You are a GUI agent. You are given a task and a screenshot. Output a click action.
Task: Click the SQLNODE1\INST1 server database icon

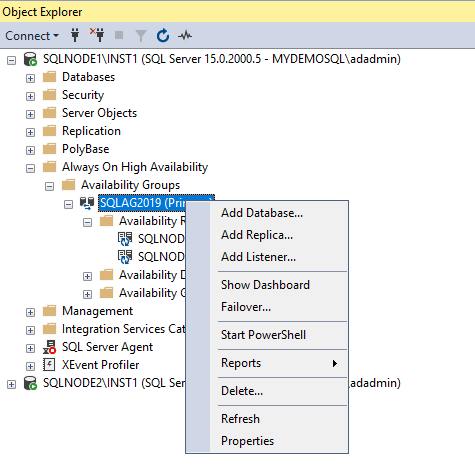tap(30, 59)
